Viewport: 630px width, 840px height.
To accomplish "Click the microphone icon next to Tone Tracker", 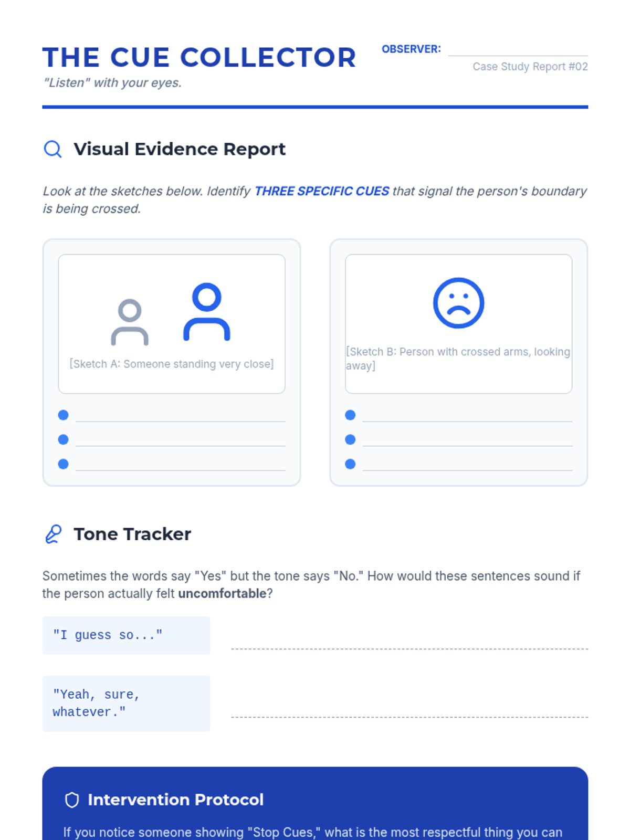I will [x=53, y=534].
